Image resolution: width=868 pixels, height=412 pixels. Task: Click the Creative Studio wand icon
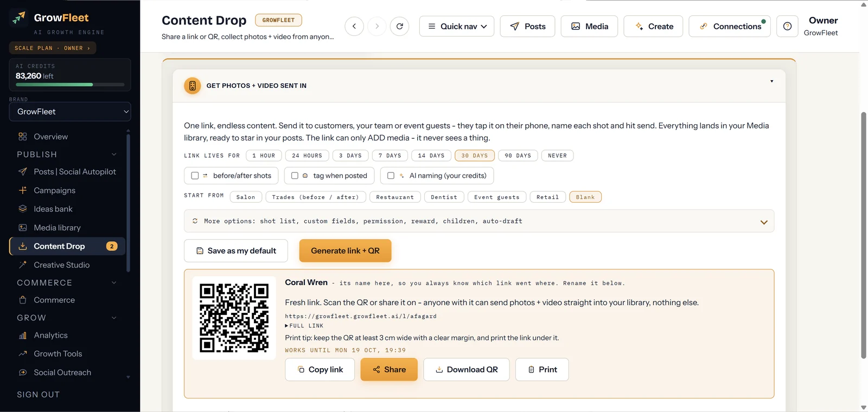[23, 265]
